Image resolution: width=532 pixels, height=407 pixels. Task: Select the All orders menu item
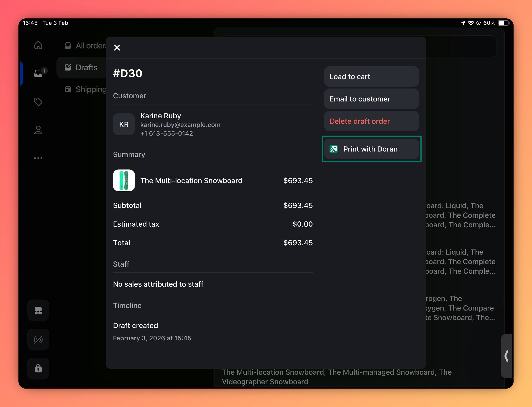click(x=85, y=46)
